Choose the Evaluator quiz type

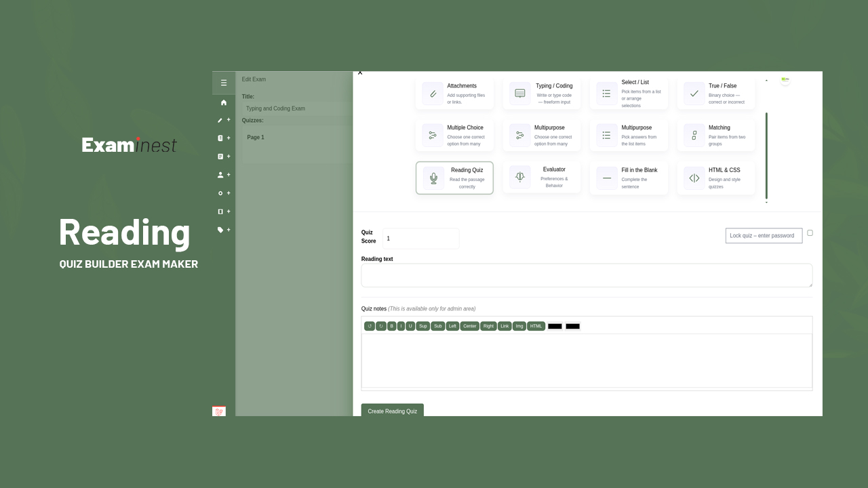pyautogui.click(x=542, y=178)
